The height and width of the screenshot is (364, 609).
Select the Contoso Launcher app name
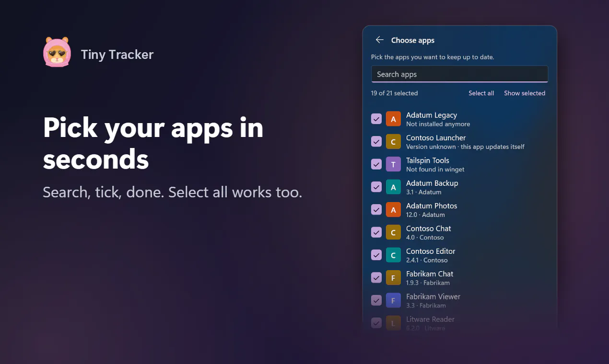coord(436,137)
